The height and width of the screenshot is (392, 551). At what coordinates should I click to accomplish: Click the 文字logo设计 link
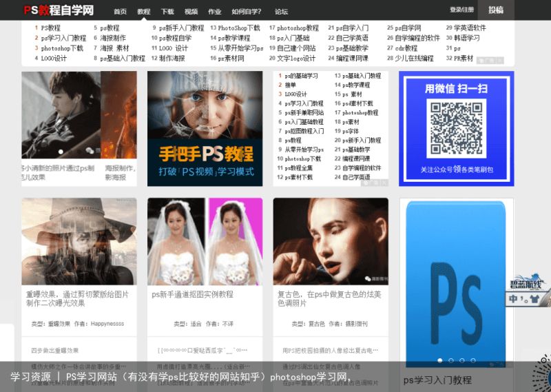(296, 59)
